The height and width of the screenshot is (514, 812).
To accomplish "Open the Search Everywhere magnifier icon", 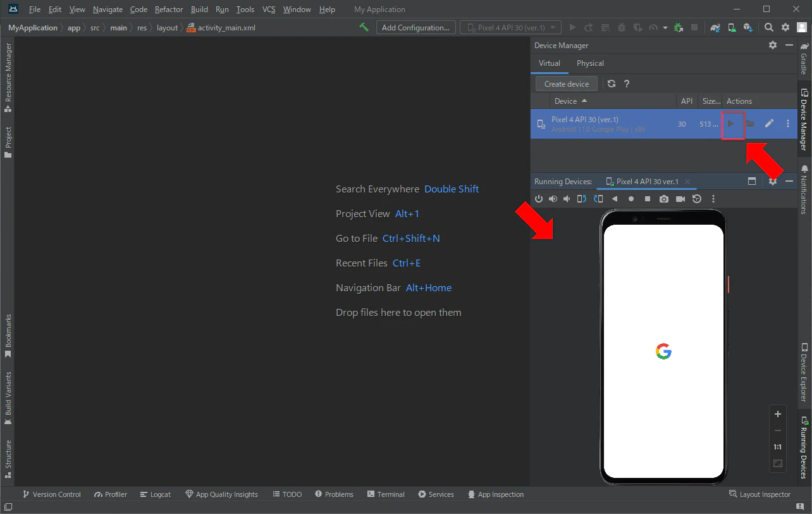I will (x=769, y=27).
